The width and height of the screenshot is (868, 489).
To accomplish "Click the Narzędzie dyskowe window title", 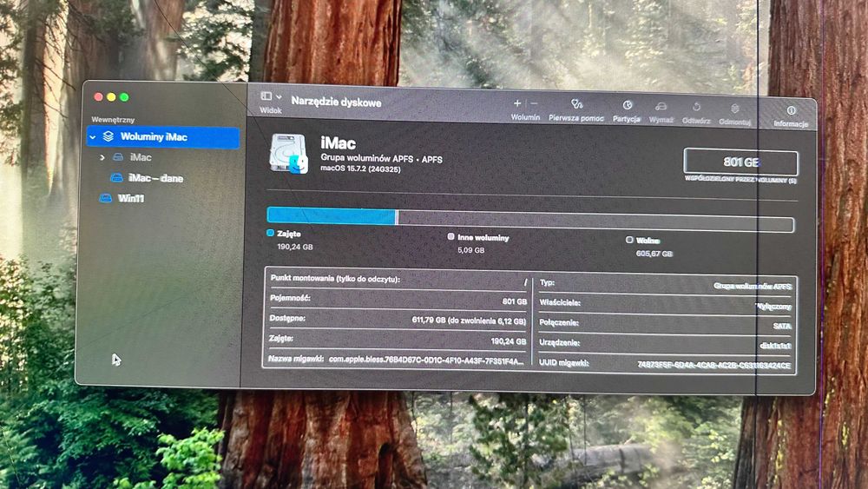I will click(336, 102).
